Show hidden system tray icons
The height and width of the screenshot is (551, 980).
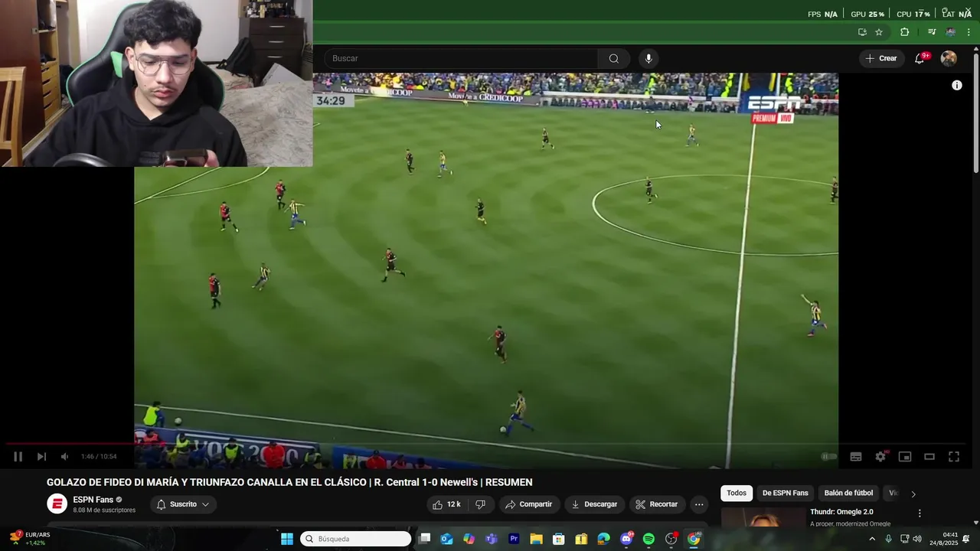(872, 539)
